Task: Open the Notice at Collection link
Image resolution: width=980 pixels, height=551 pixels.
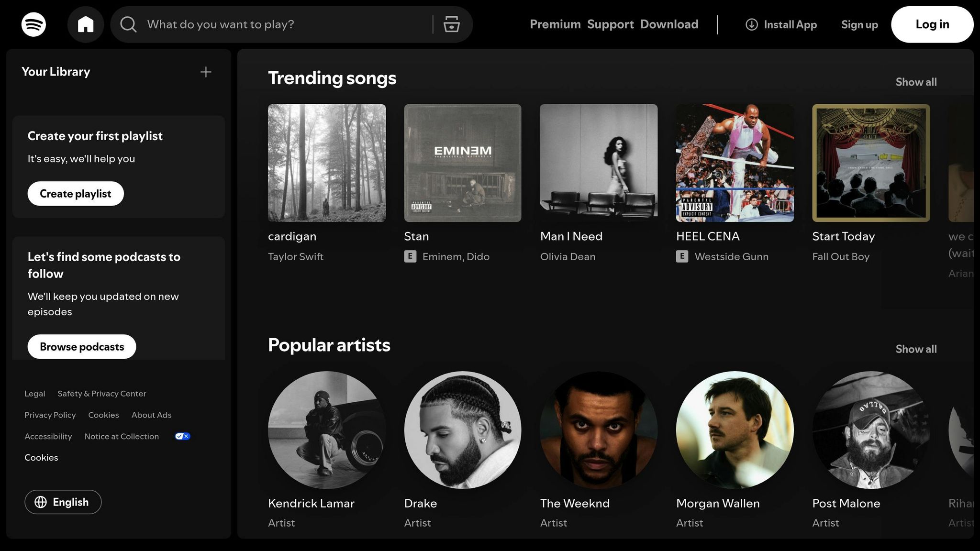Action: [x=122, y=437]
